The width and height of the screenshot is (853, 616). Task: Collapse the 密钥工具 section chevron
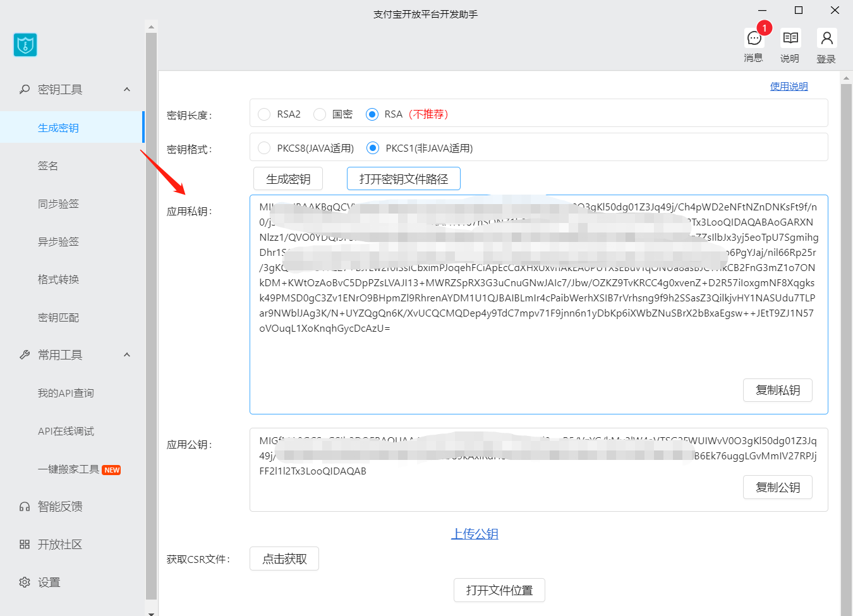pyautogui.click(x=127, y=90)
